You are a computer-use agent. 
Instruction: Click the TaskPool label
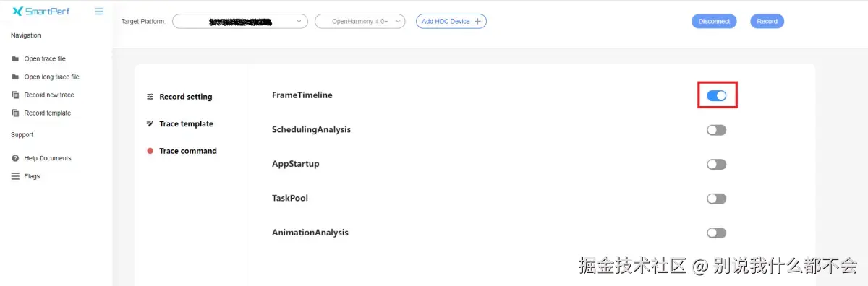coord(290,199)
